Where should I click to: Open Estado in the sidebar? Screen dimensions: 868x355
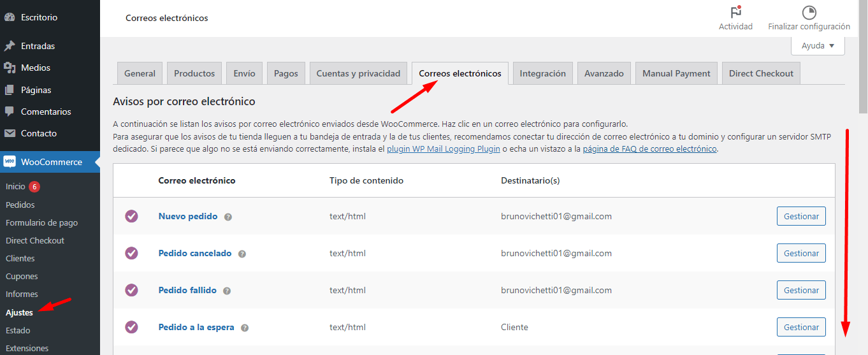click(18, 330)
